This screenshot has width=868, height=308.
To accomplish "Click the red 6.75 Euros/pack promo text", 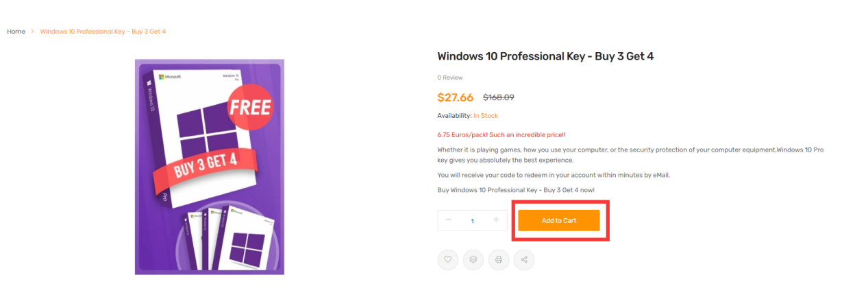I will [x=501, y=135].
